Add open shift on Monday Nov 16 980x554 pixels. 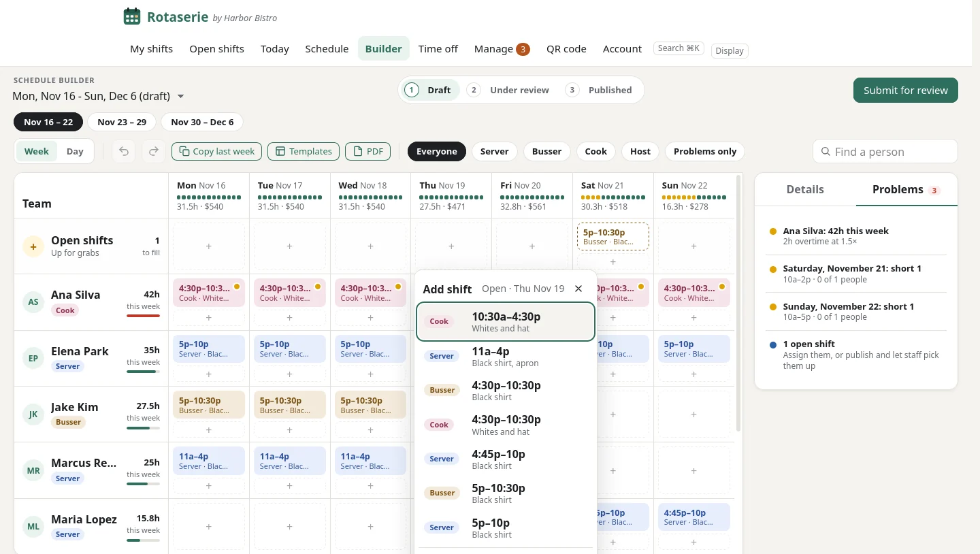click(209, 246)
